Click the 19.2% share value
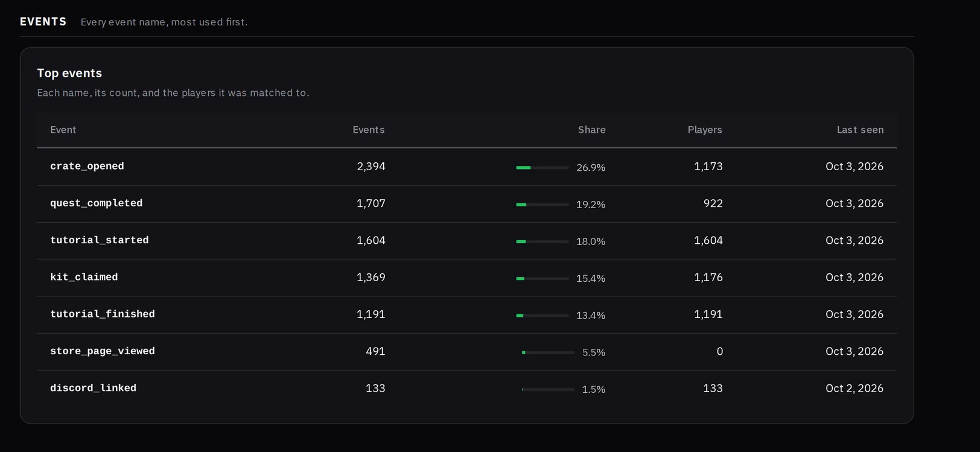The image size is (980, 452). tap(591, 205)
